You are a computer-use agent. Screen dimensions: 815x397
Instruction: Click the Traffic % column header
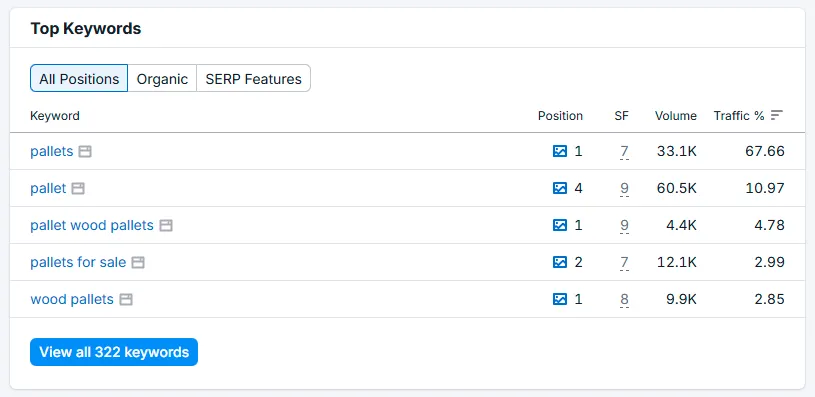pos(739,115)
